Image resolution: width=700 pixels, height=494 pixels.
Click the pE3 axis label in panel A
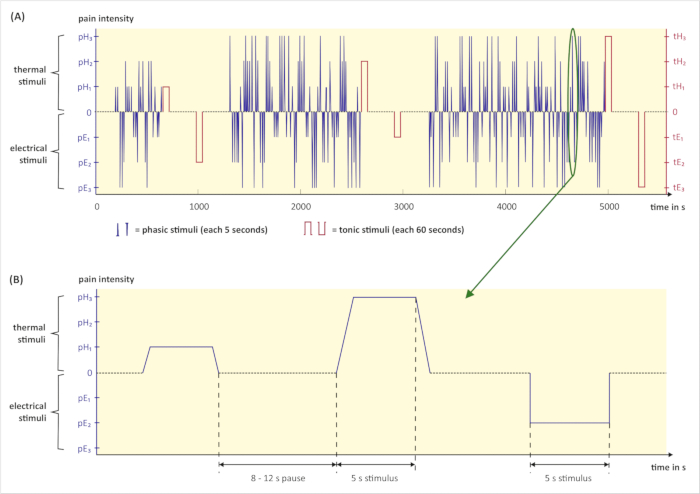(x=85, y=188)
